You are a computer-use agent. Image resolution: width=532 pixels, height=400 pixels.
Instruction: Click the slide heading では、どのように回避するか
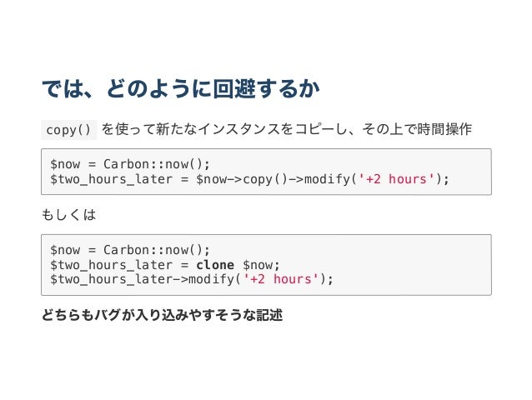[x=180, y=89]
